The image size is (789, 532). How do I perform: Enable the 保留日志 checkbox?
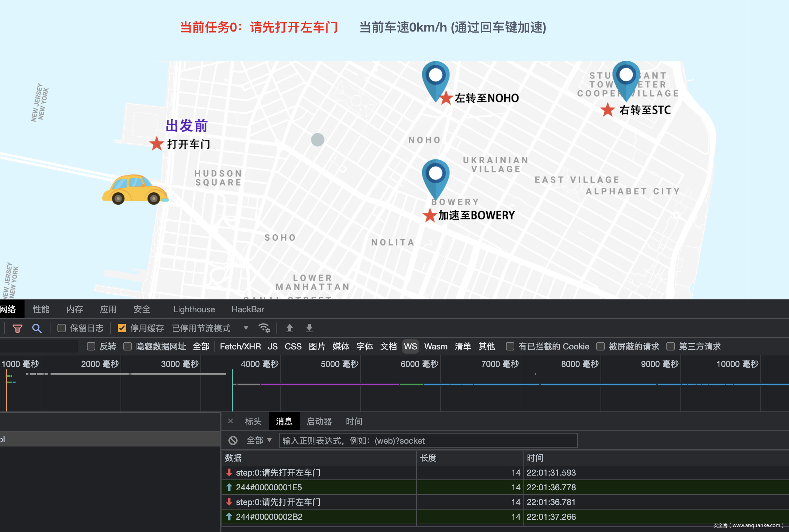click(x=62, y=328)
